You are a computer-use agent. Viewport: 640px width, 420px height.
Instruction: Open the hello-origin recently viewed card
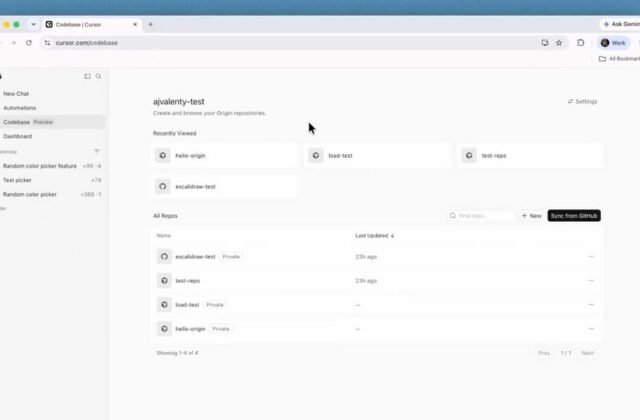click(x=224, y=156)
